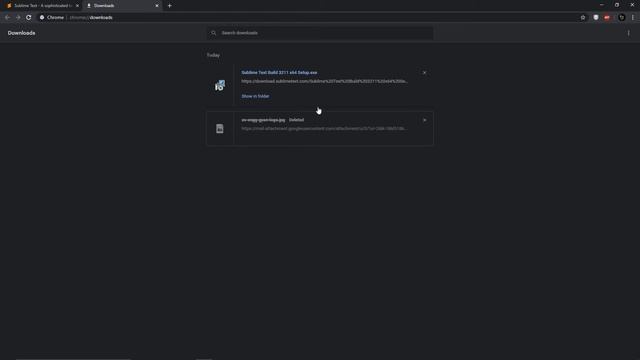
Task: Select the Downloads tab
Action: click(122, 6)
